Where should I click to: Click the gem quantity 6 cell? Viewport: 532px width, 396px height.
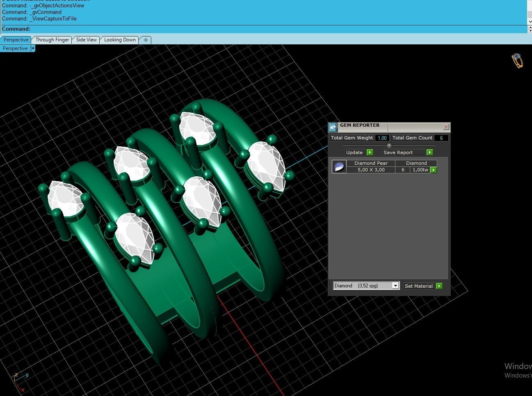403,170
